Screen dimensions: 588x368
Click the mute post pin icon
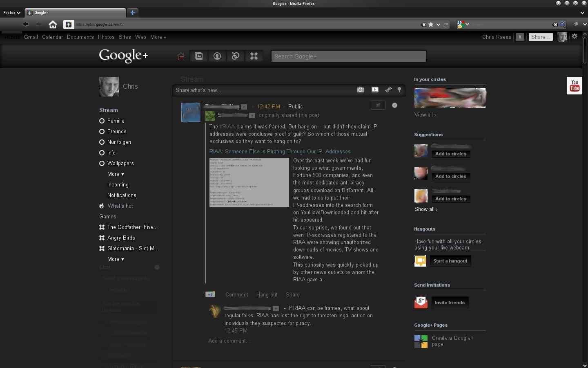pos(378,105)
